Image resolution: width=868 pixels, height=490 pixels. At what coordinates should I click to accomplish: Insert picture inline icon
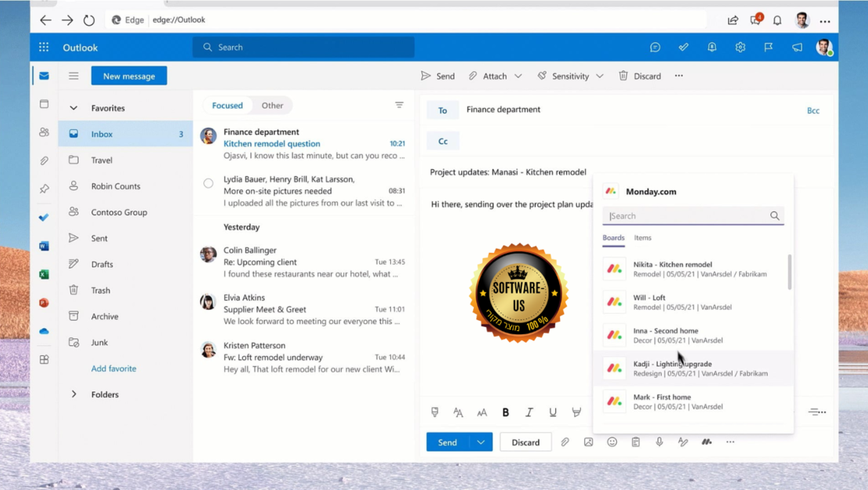tap(589, 441)
